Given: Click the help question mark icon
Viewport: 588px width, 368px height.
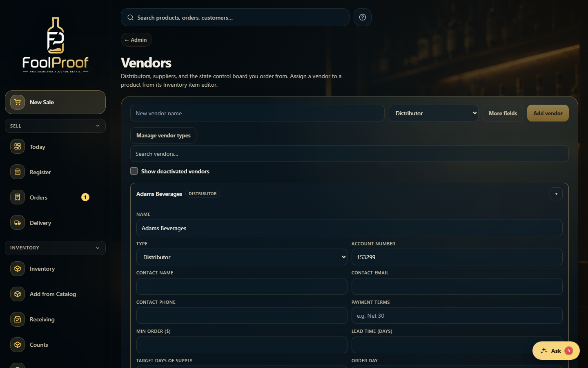Looking at the screenshot, I should pyautogui.click(x=363, y=17).
